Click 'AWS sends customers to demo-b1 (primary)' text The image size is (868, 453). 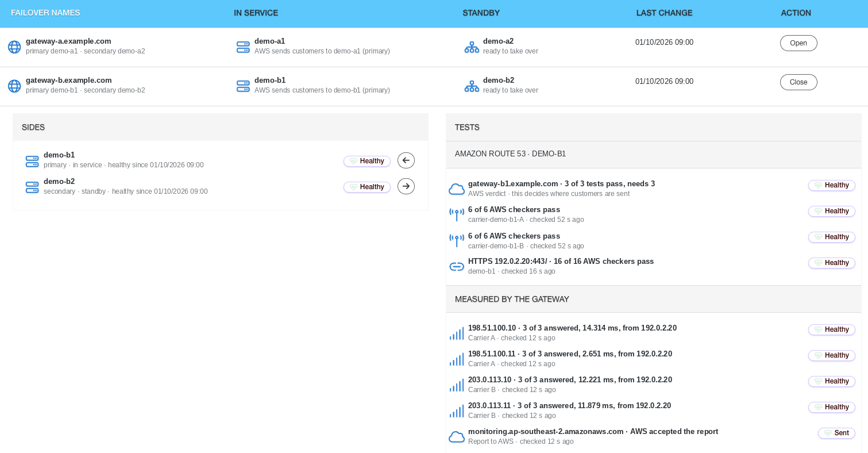click(322, 90)
